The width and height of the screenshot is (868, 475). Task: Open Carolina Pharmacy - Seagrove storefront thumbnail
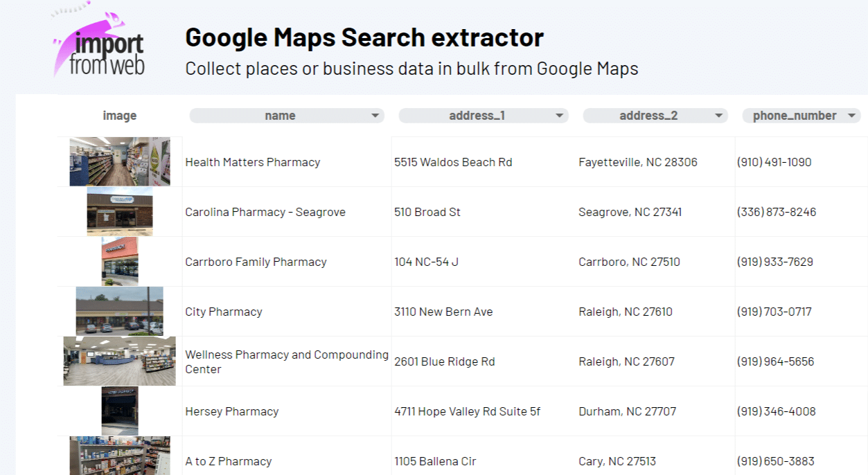tap(119, 212)
